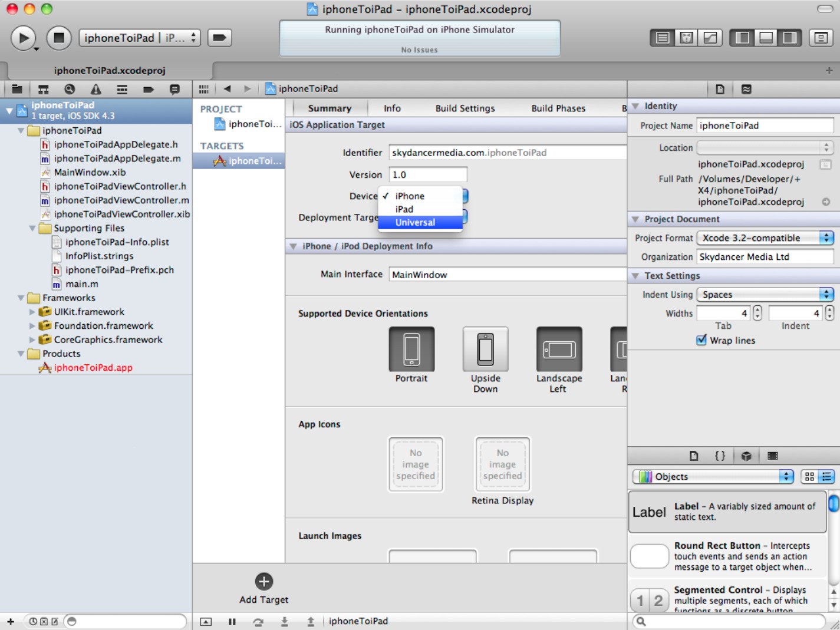
Task: Expand UIKit.framework in navigator
Action: 32,312
